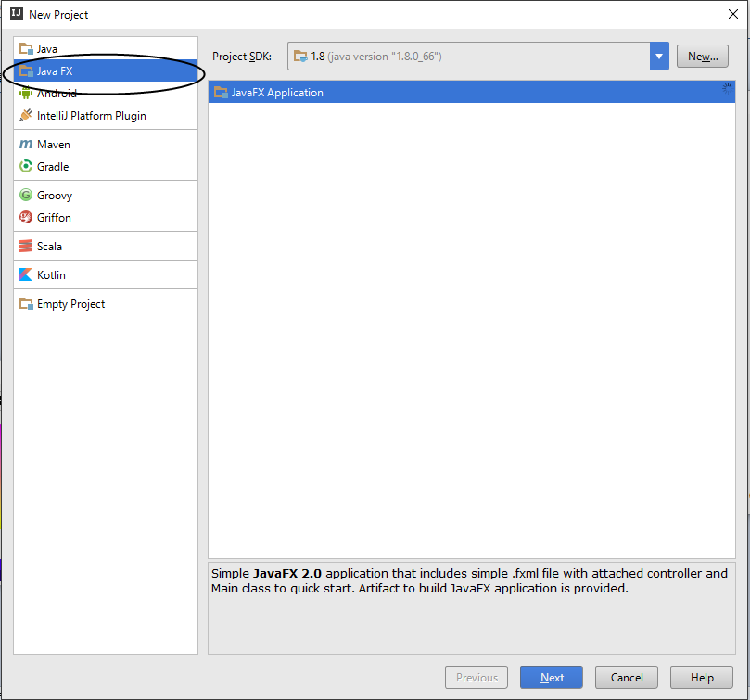Choose Java FX in the project type list
This screenshot has width=750, height=700.
(106, 70)
